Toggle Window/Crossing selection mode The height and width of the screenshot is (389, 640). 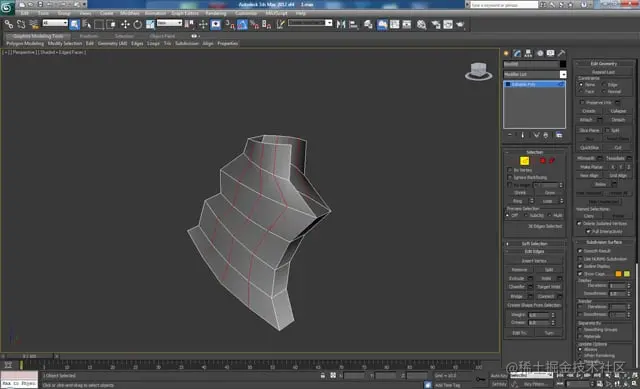pyautogui.click(x=111, y=24)
